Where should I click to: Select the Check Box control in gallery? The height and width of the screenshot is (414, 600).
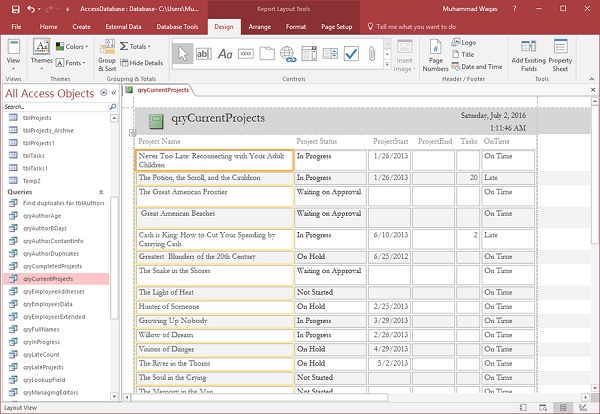pos(350,52)
